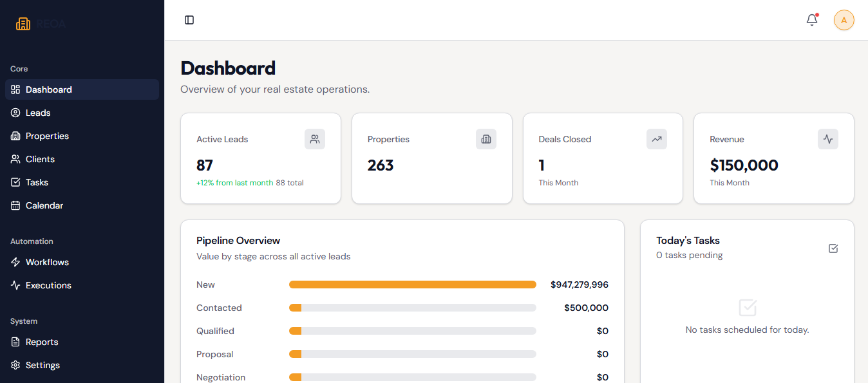This screenshot has width=868, height=383.
Task: Click the Tasks checkbox icon in sidebar
Action: click(x=15, y=182)
